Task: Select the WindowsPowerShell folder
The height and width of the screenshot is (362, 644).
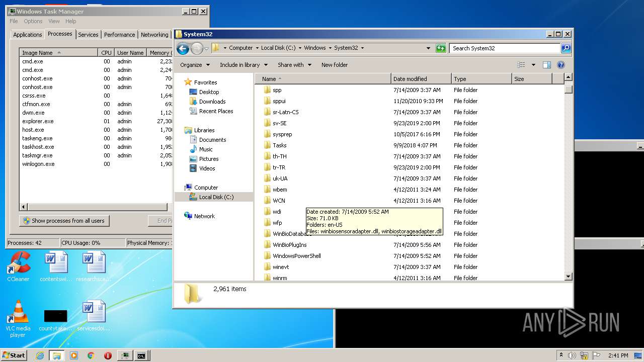Action: tap(296, 256)
